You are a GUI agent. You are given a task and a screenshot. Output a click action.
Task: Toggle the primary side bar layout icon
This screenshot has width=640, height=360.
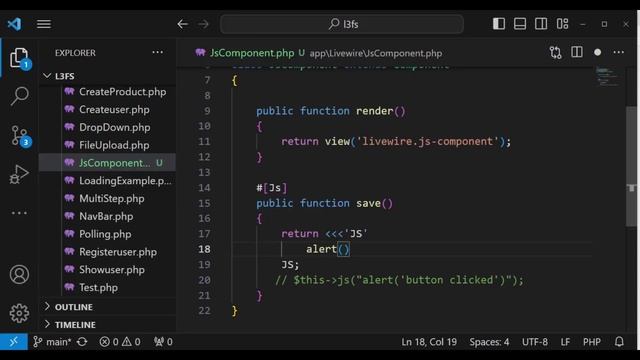499,24
